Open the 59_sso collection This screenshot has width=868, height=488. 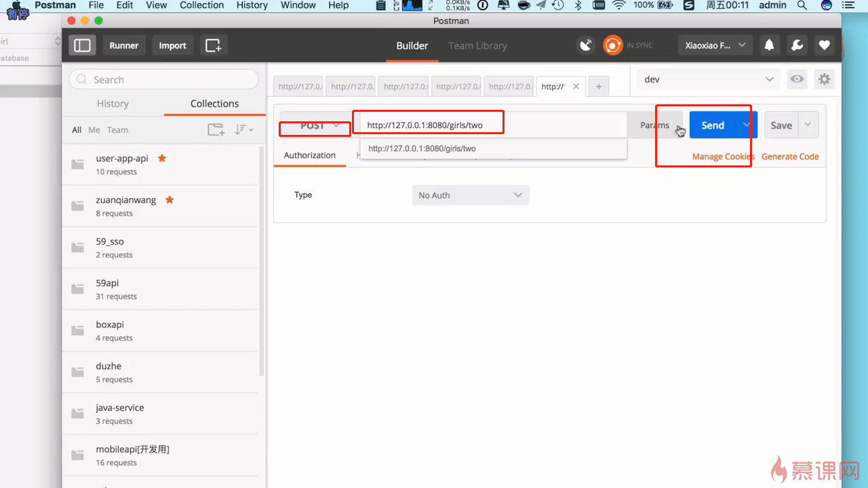click(160, 247)
